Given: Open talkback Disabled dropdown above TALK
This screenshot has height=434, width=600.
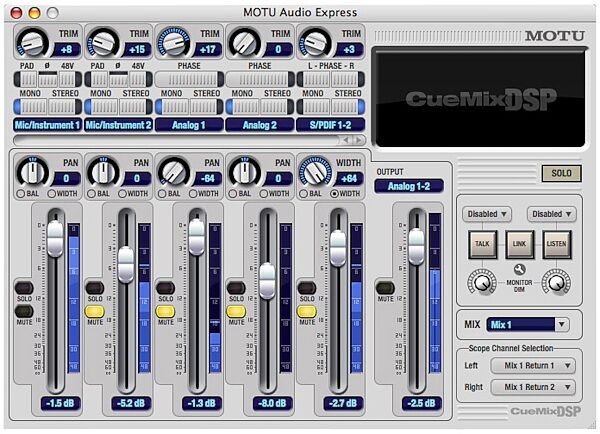Looking at the screenshot, I should pos(487,214).
